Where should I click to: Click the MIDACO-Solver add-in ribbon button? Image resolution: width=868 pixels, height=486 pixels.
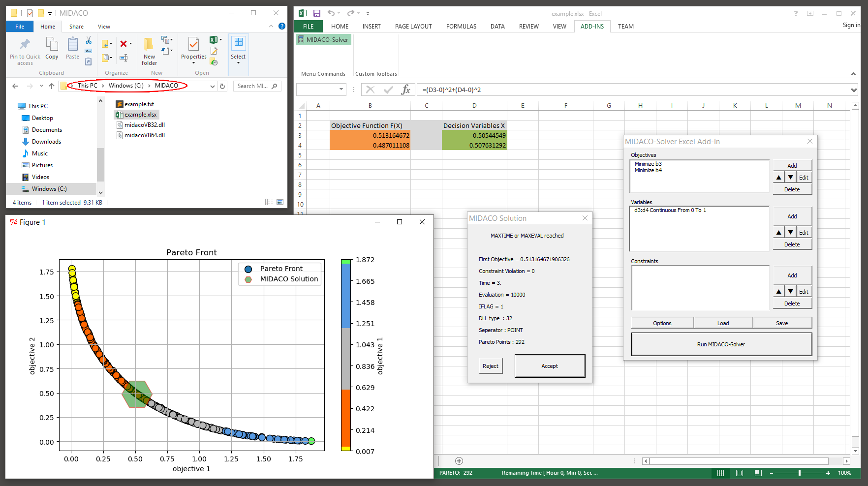tap(323, 40)
